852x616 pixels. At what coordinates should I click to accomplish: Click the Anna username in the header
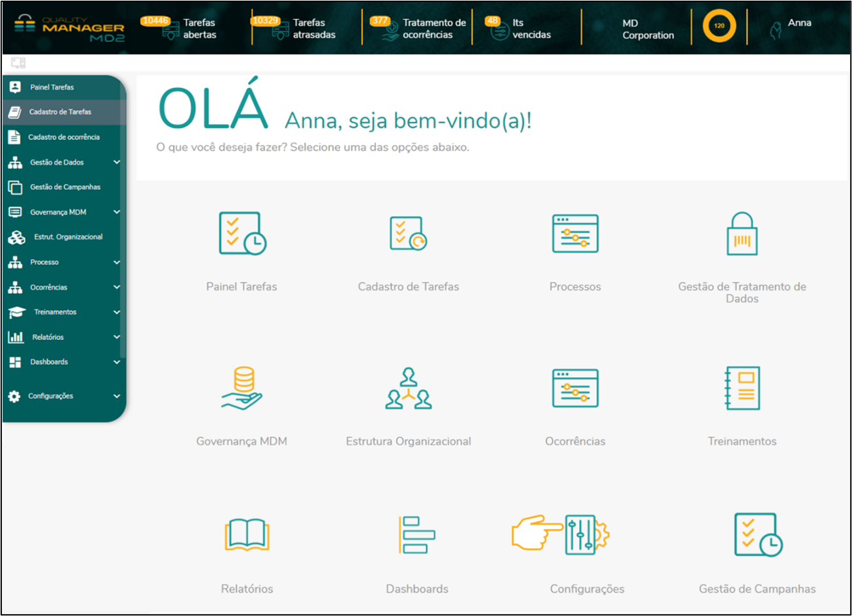tap(799, 23)
